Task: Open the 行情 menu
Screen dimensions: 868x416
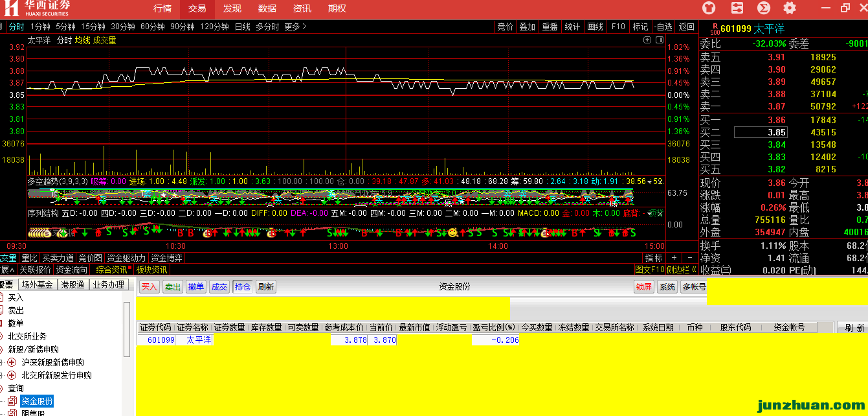Action: (x=162, y=8)
